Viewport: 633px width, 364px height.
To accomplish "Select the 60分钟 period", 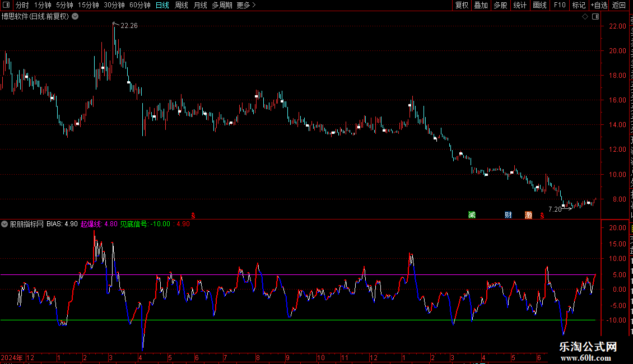I will click(x=140, y=5).
